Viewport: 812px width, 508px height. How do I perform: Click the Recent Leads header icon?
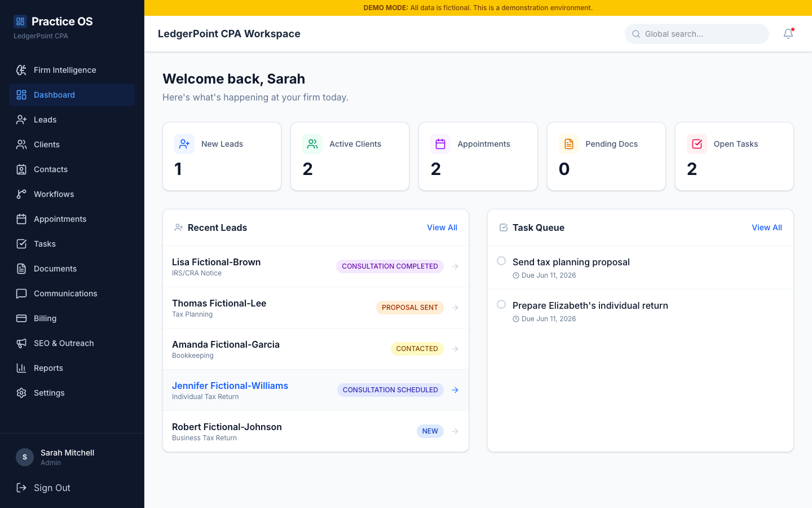pos(179,227)
